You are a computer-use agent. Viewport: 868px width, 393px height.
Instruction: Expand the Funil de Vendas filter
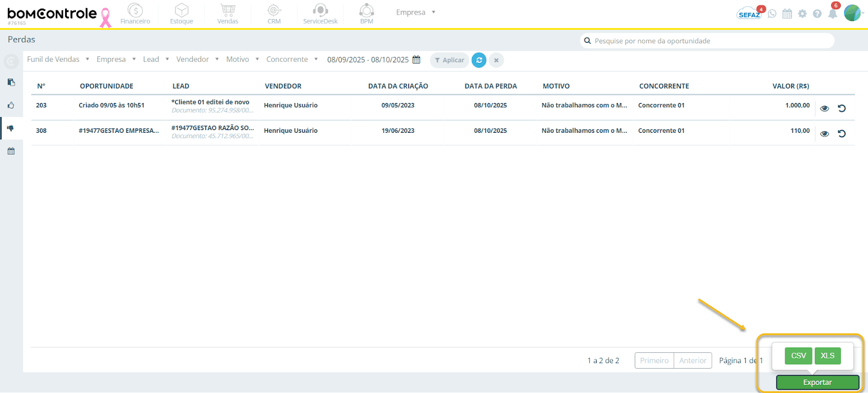(x=58, y=60)
